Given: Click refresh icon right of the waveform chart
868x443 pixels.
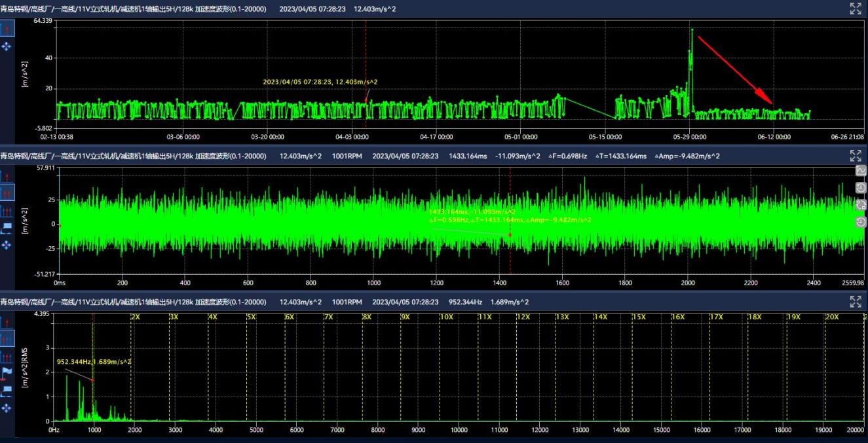Looking at the screenshot, I should pyautogui.click(x=861, y=205).
